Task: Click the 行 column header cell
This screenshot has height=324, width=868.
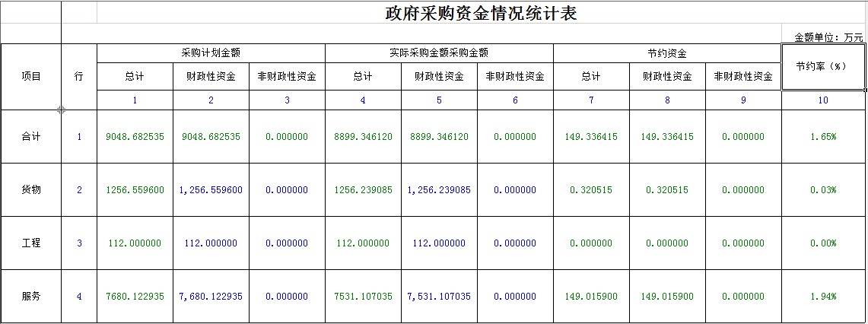Action: tap(79, 77)
